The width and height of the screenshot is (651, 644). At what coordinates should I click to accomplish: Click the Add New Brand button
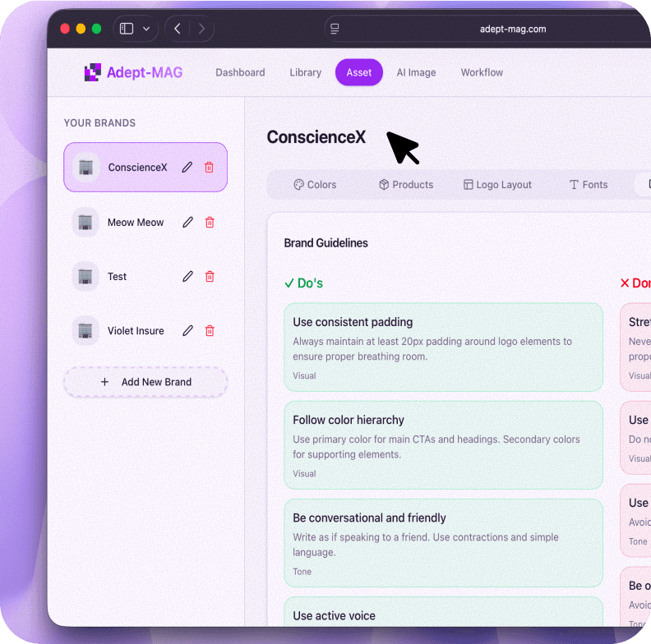(x=145, y=382)
